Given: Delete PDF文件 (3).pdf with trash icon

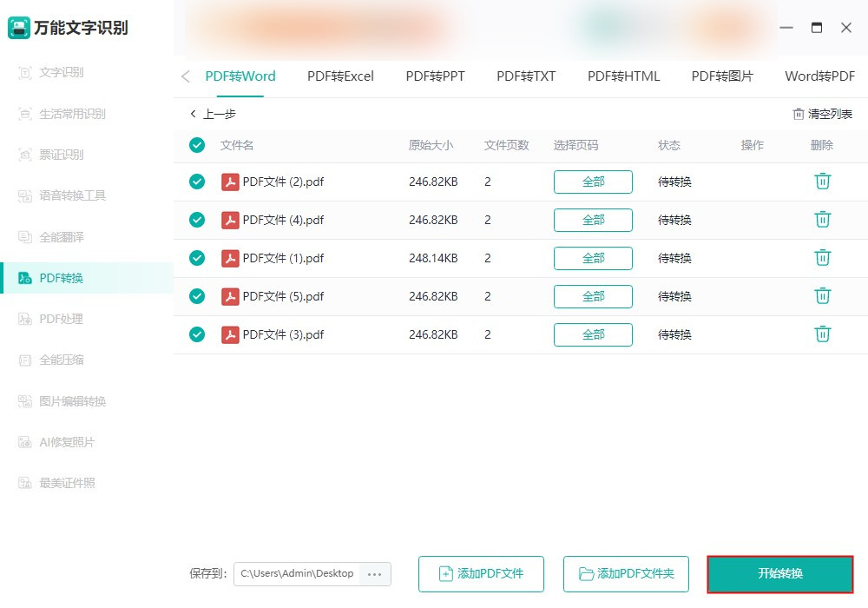Looking at the screenshot, I should pos(823,334).
